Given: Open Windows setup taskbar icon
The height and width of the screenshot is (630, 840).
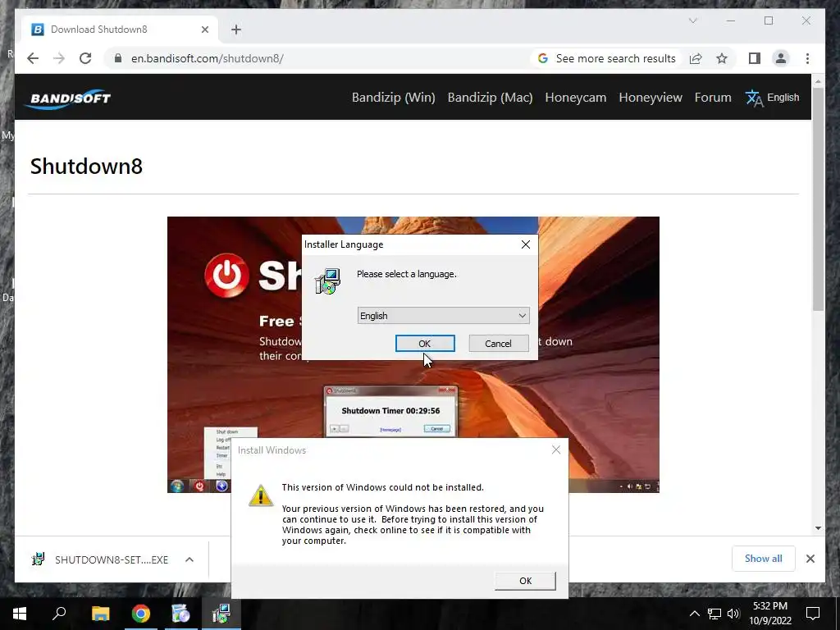Looking at the screenshot, I should tap(181, 614).
